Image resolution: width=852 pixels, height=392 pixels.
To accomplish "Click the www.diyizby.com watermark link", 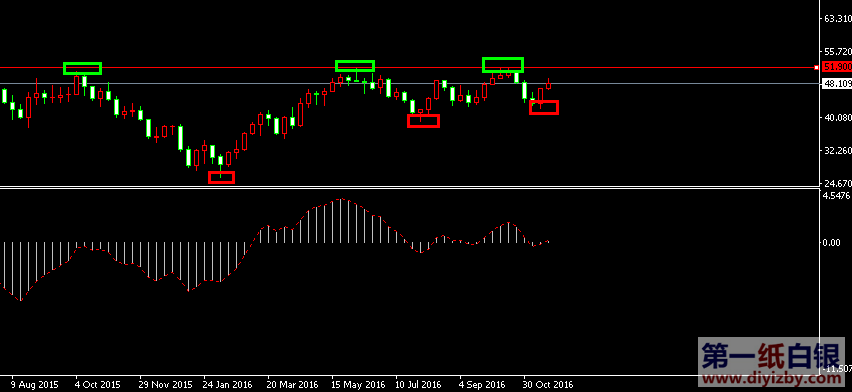I will 771,378.
